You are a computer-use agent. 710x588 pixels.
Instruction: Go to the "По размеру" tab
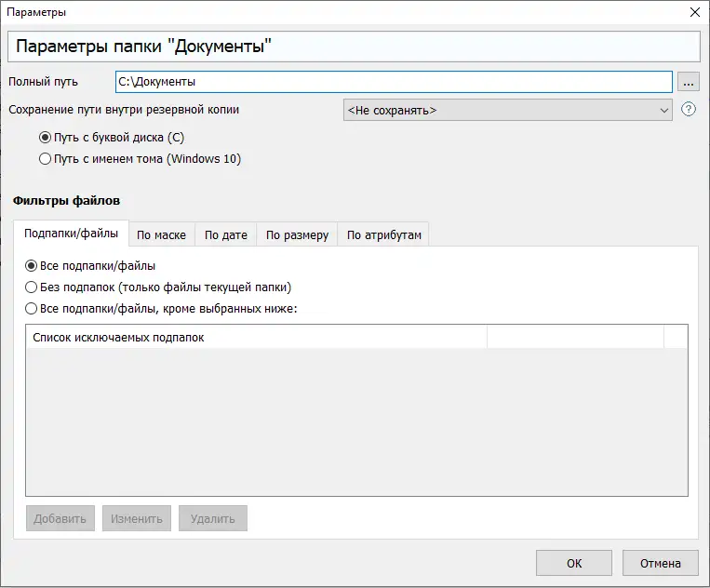tap(297, 234)
